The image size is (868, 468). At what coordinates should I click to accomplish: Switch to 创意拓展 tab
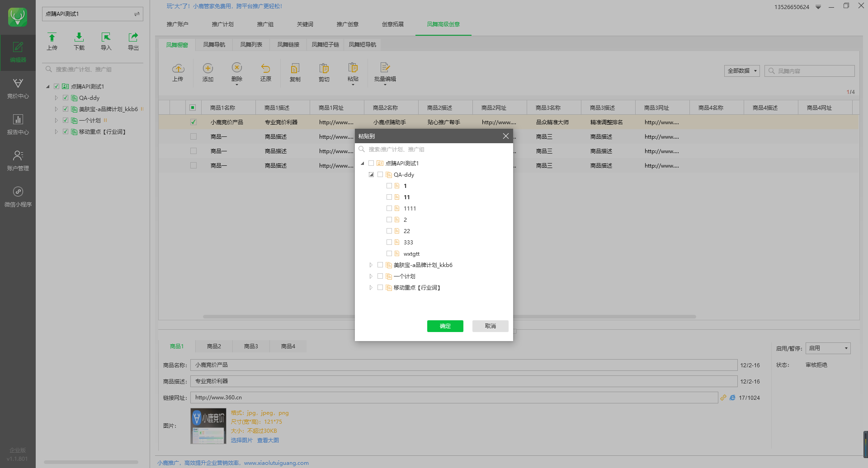(393, 24)
